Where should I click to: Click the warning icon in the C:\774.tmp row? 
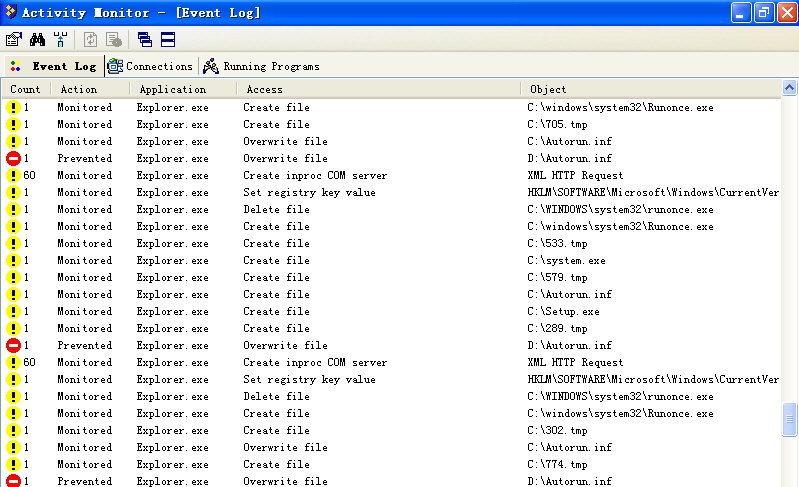13,465
